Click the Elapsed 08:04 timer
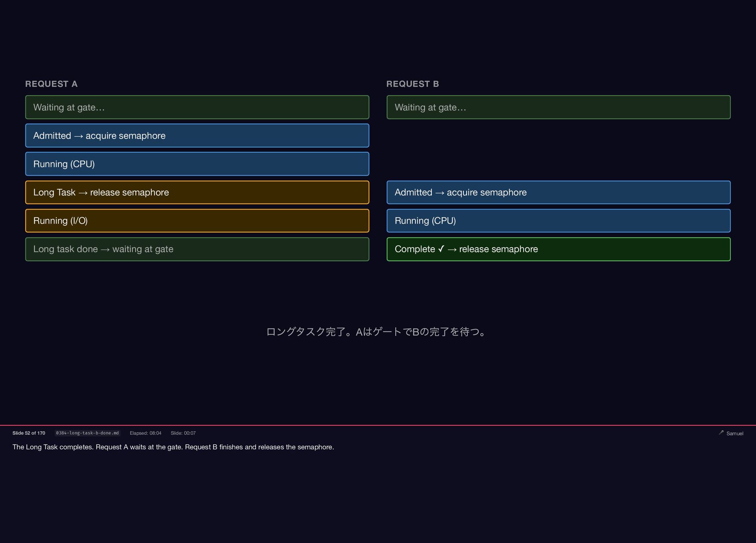Screen dimensions: 756x543 (145, 433)
